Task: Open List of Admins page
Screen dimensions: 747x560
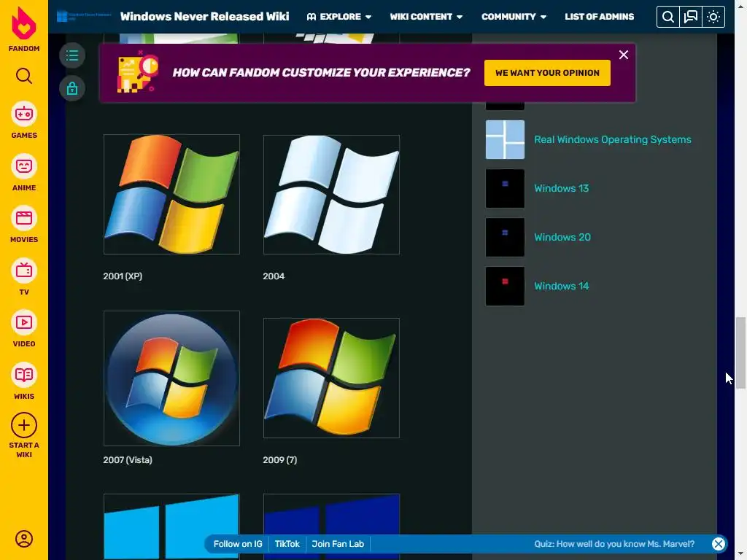Action: click(600, 17)
